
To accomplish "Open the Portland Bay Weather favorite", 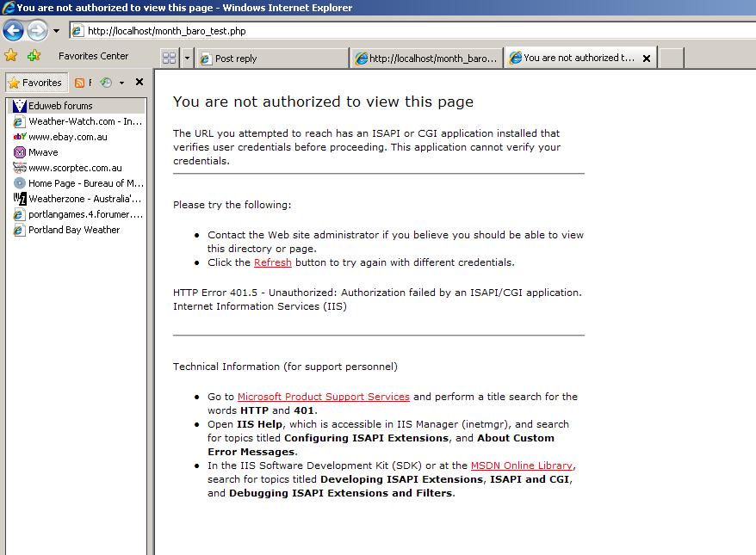I will coord(77,230).
